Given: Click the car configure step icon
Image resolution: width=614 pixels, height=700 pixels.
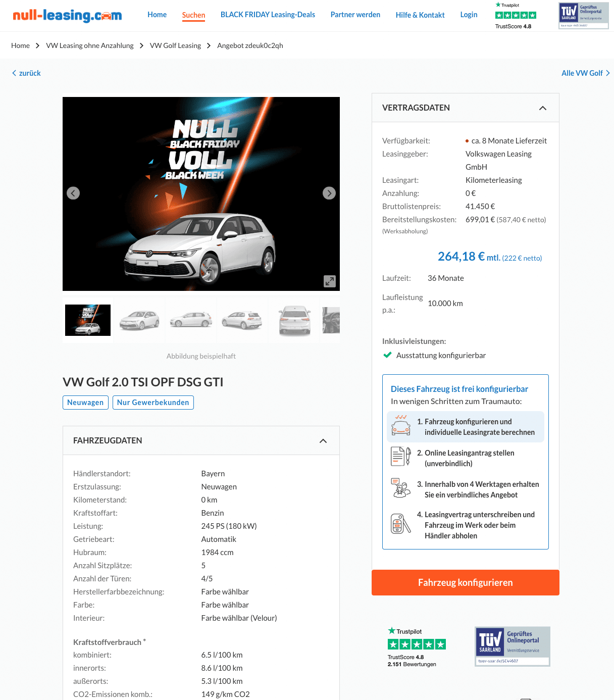Looking at the screenshot, I should [401, 425].
